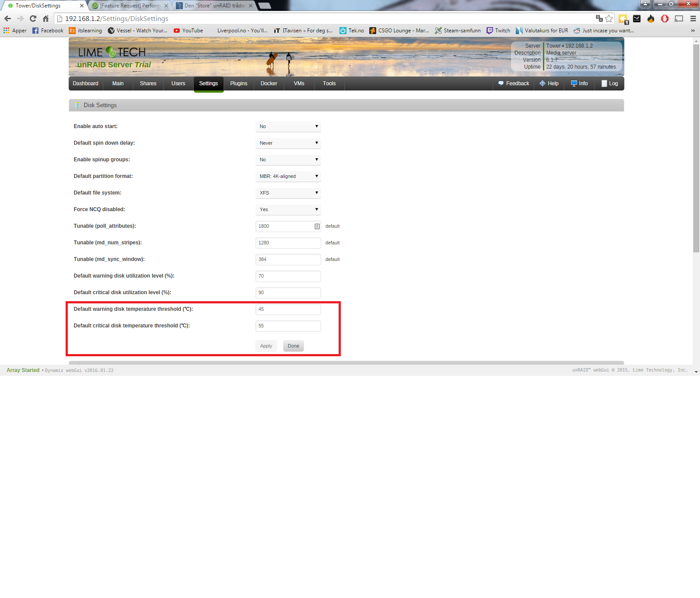Click the md_num_stripes tunable field

click(288, 243)
